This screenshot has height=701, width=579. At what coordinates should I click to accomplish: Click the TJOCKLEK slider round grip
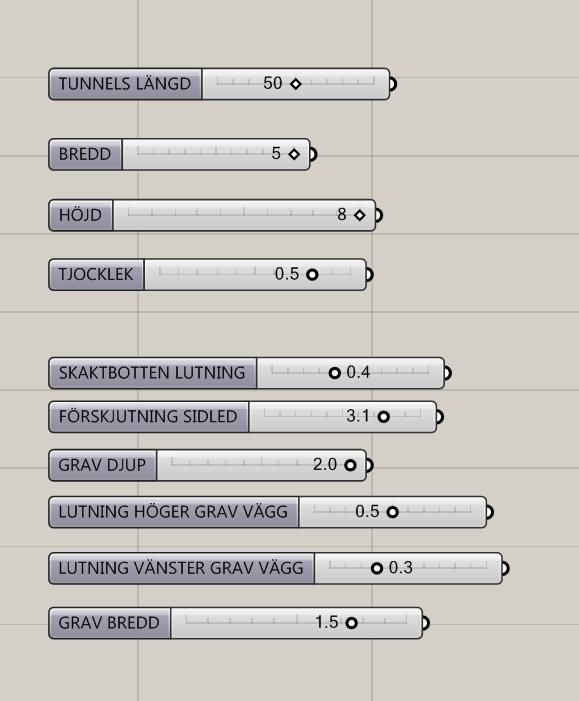[x=312, y=274]
